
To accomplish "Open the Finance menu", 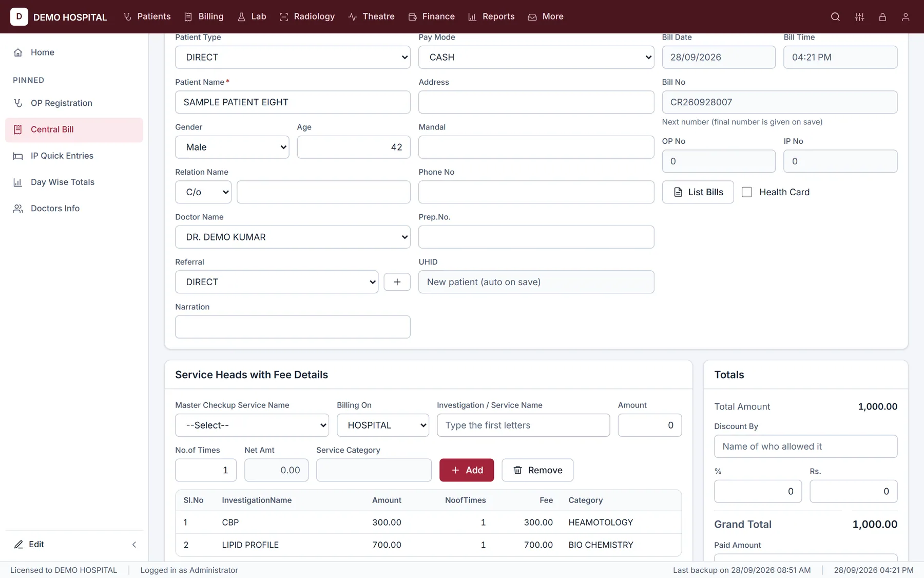I will click(x=432, y=16).
